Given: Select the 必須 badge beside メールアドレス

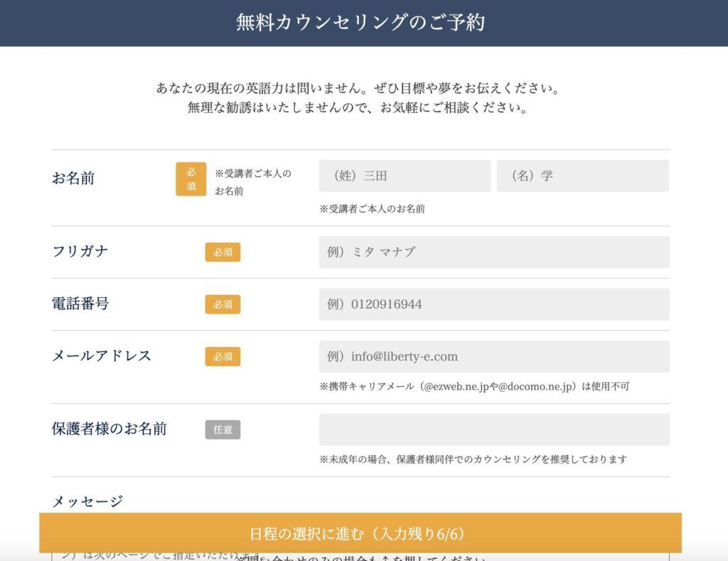Looking at the screenshot, I should point(223,356).
